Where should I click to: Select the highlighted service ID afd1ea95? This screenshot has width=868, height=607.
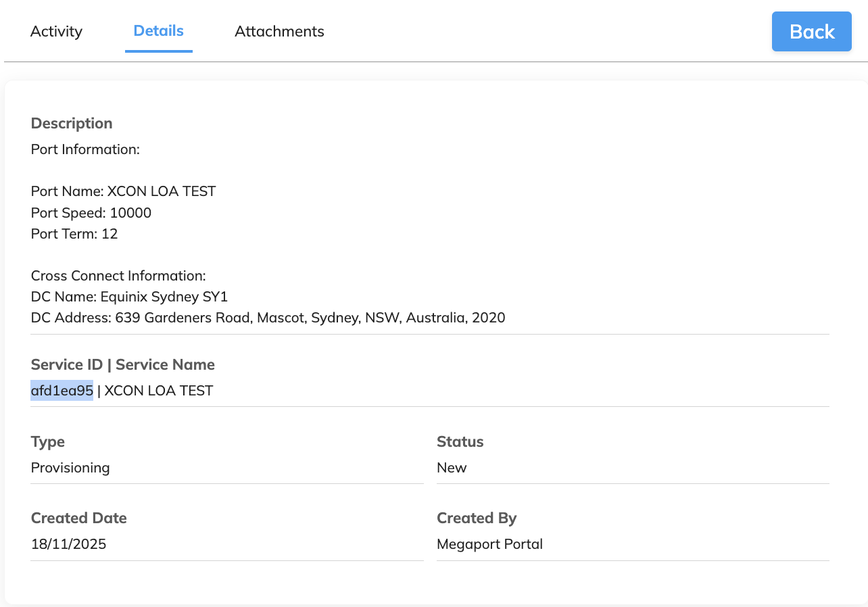click(x=62, y=390)
